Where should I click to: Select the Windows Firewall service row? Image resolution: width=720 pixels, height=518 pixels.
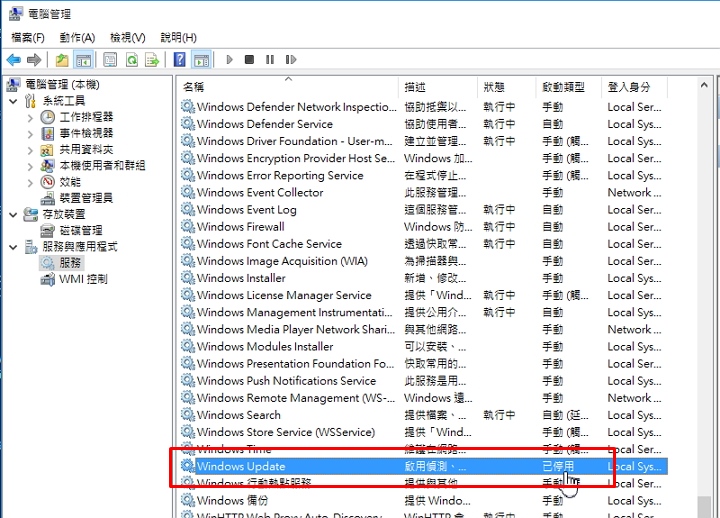pos(423,227)
